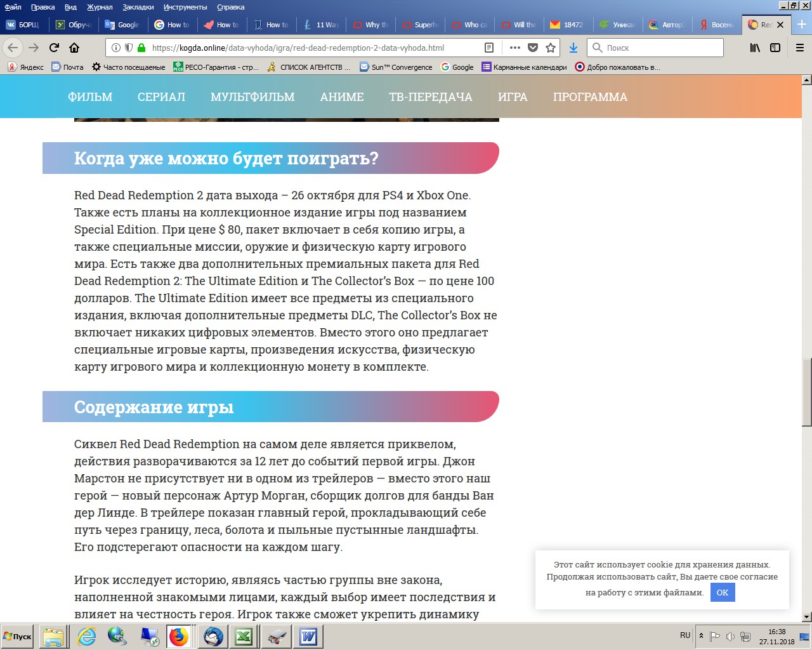Image resolution: width=812 pixels, height=650 pixels.
Task: Switch to the 11 Way tab
Action: (x=322, y=25)
